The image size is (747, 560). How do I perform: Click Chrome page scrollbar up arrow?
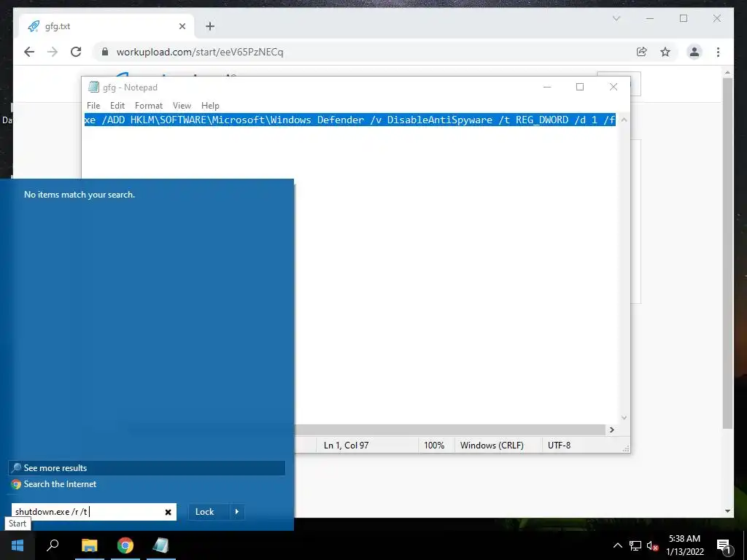(727, 72)
